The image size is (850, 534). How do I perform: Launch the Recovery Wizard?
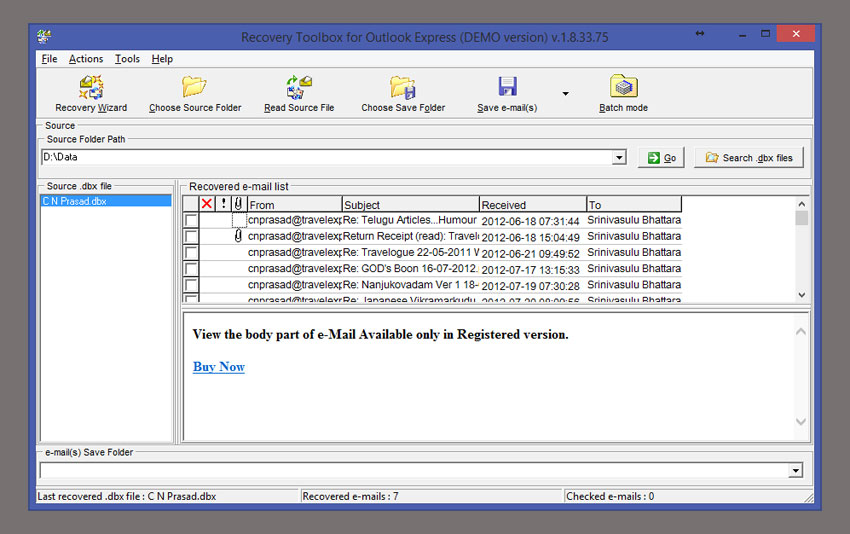coord(91,94)
